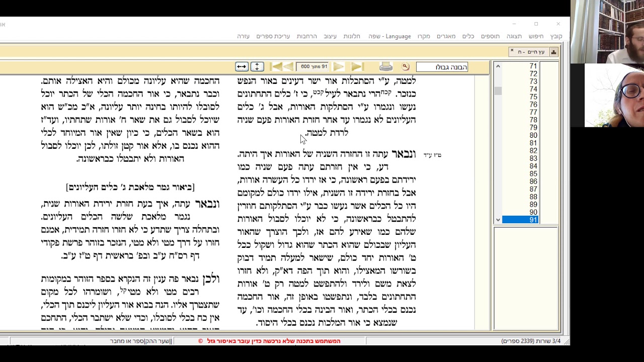
Task: Select page 85 in the list
Action: (520, 173)
